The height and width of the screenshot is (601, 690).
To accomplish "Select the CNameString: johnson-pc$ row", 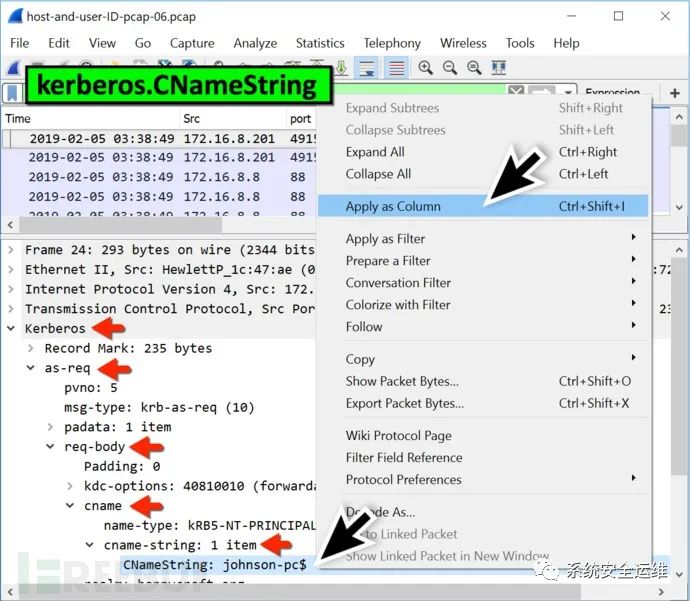I will (x=214, y=564).
